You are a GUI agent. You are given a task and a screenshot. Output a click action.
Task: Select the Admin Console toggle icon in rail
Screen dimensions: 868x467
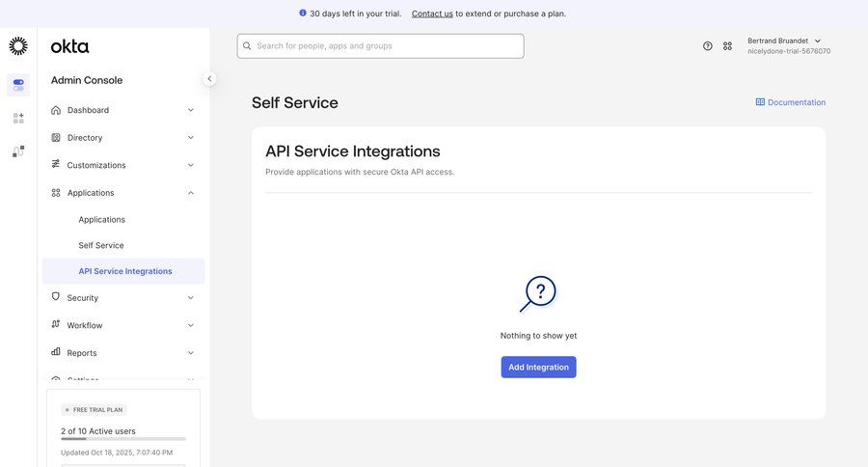18,85
